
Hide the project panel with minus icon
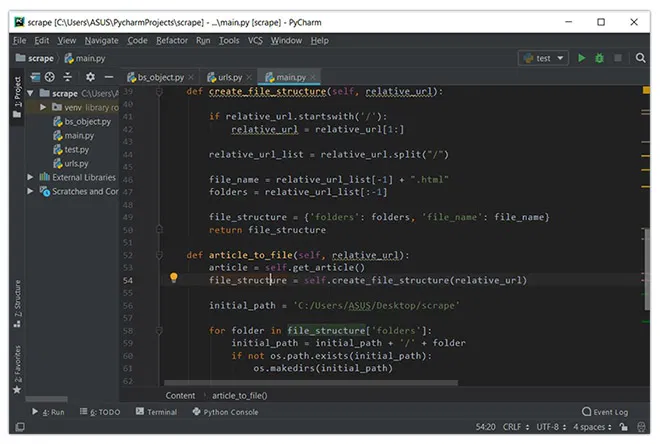click(109, 77)
